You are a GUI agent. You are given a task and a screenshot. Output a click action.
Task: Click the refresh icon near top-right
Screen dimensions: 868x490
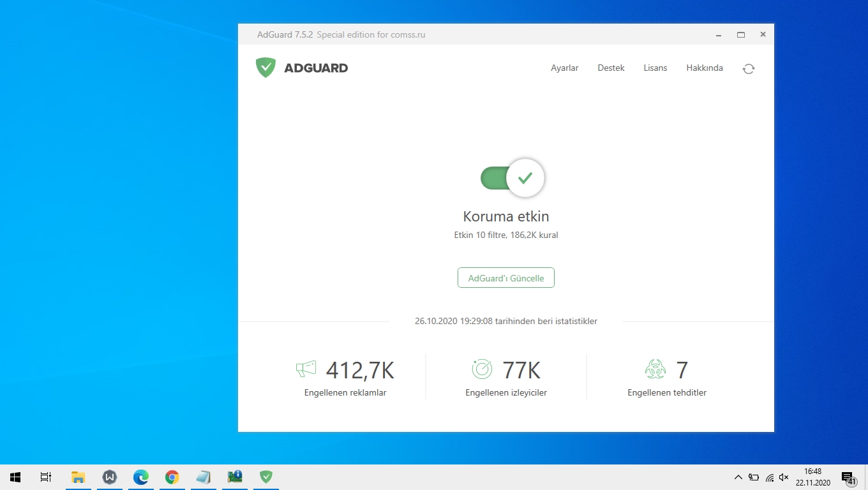(748, 68)
